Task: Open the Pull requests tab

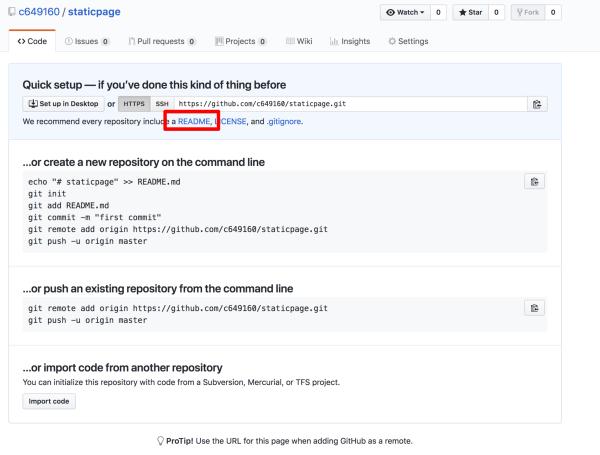Action: coord(162,41)
